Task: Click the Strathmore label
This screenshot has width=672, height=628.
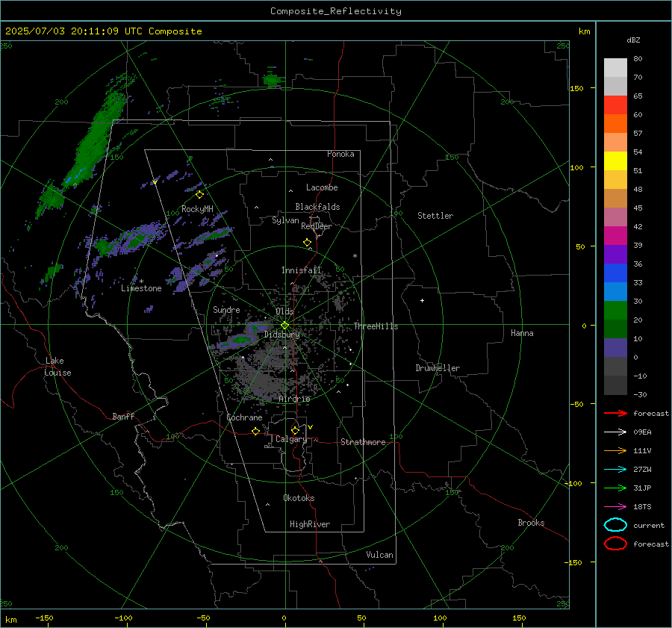Action: pos(363,442)
